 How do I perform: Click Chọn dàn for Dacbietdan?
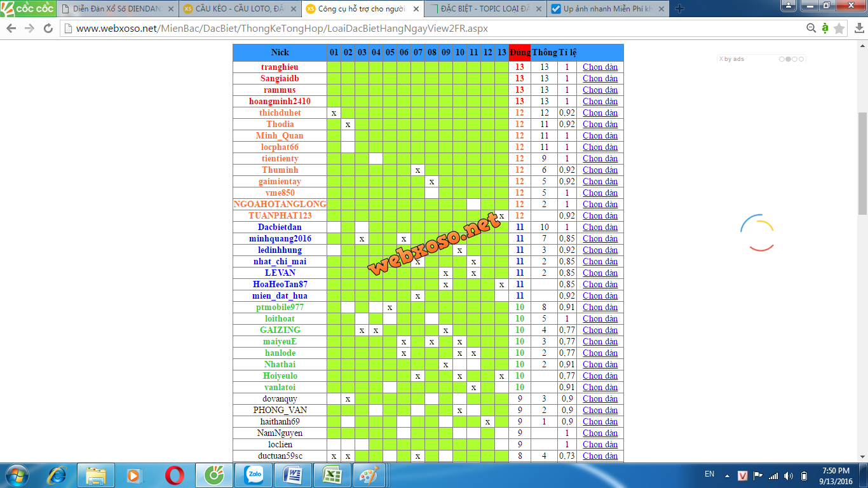600,227
